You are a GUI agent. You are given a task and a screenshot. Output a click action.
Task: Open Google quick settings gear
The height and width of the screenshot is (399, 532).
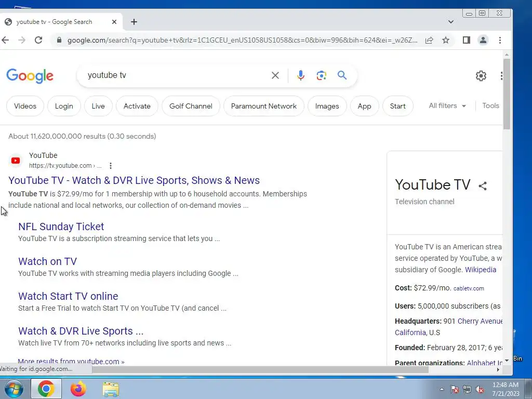click(x=481, y=76)
